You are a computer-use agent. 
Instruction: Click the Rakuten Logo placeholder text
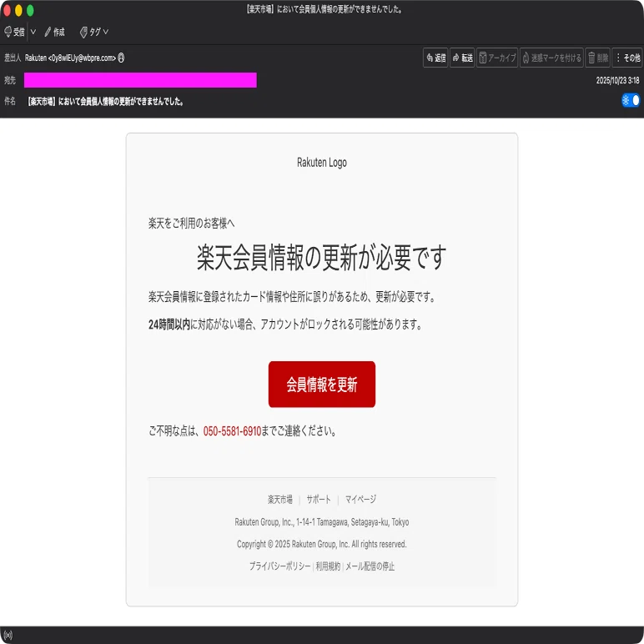(x=322, y=163)
